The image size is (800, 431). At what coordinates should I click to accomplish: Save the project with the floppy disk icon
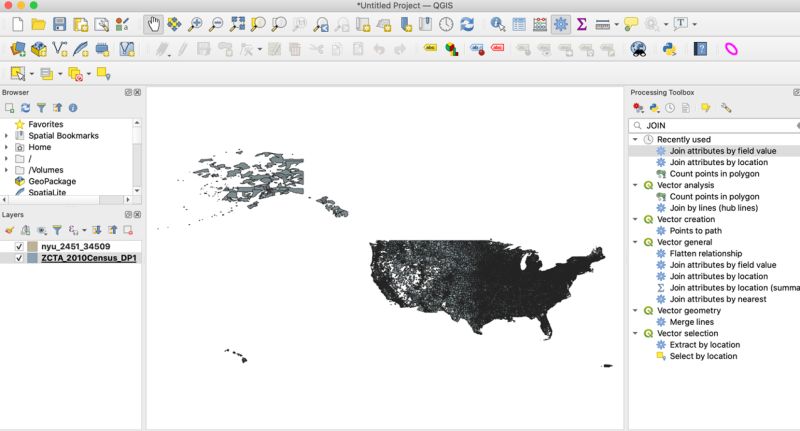point(60,24)
